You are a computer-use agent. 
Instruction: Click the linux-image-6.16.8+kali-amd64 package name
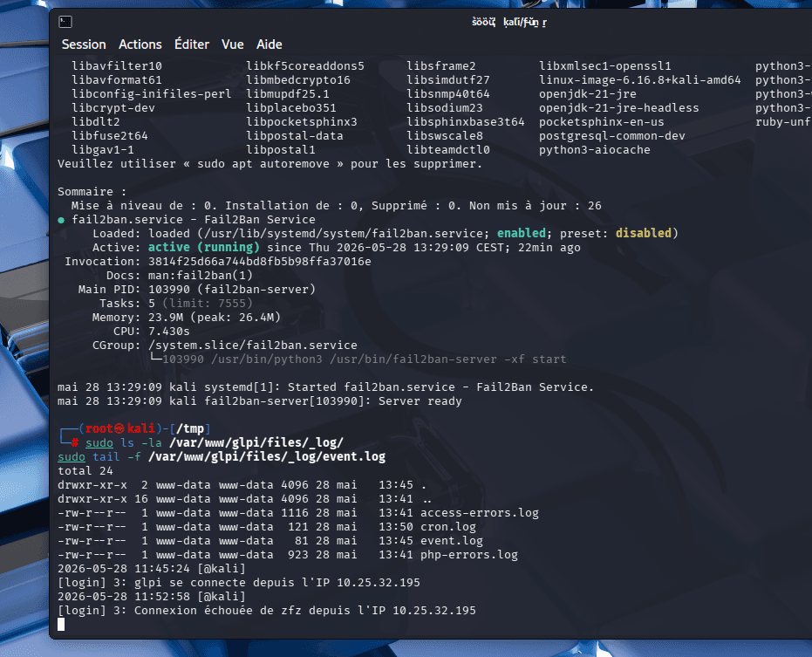tap(639, 79)
